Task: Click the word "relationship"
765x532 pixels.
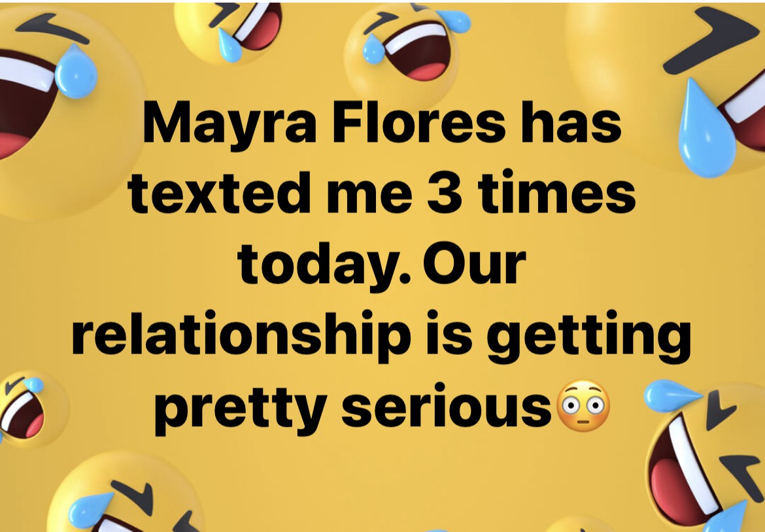Action: coord(241,337)
